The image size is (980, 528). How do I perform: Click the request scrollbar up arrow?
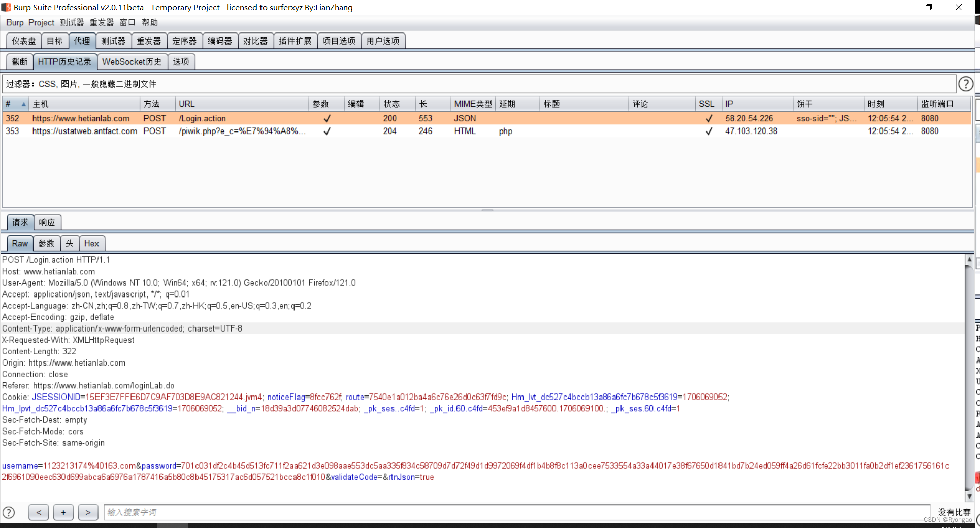click(969, 259)
